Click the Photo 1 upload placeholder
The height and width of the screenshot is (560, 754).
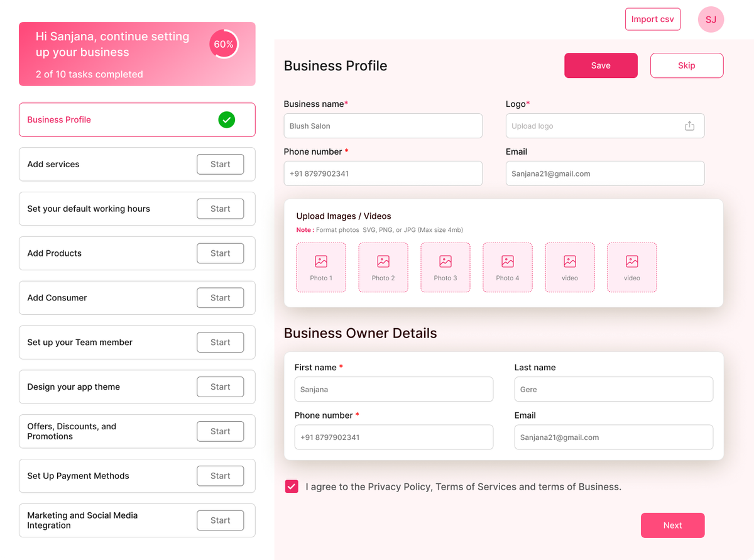click(x=321, y=268)
